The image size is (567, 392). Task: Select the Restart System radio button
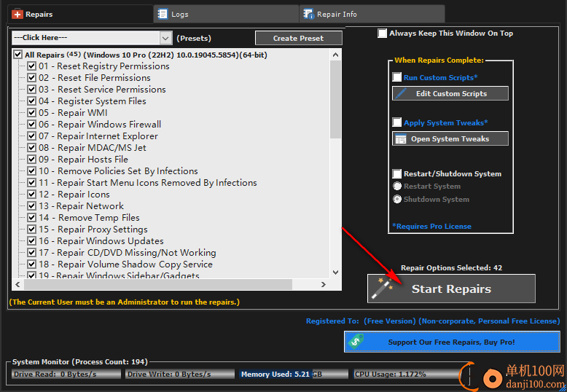397,187
